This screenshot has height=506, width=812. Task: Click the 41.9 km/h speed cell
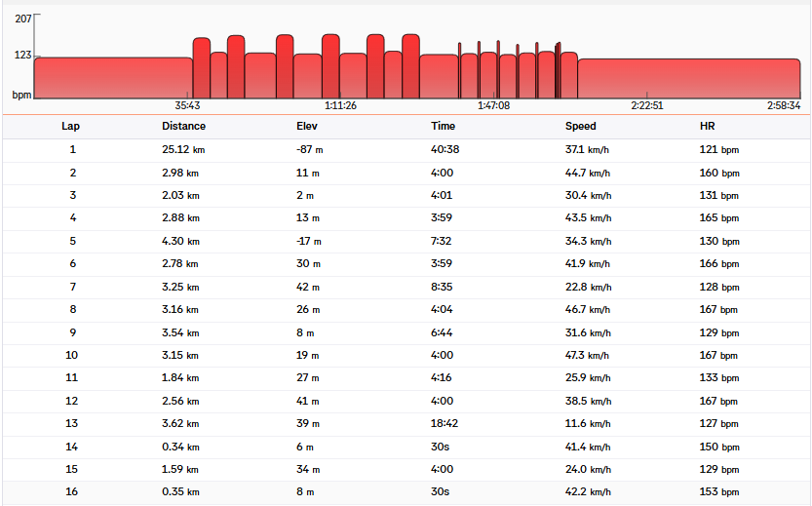(587, 263)
